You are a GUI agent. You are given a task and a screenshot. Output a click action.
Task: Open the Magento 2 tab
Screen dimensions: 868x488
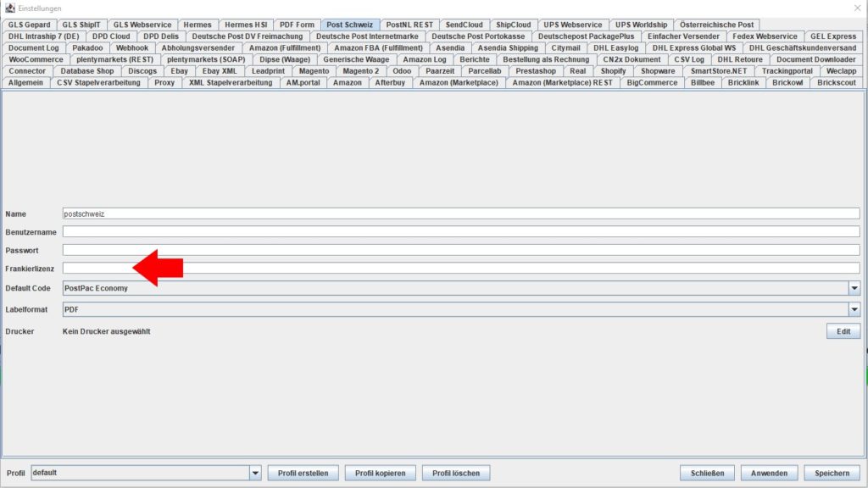click(x=361, y=71)
